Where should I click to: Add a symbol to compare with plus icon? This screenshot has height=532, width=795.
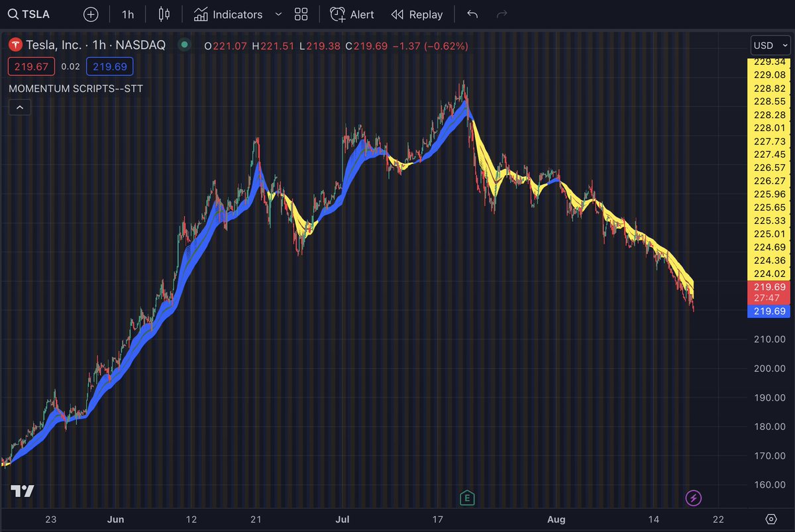tap(91, 14)
